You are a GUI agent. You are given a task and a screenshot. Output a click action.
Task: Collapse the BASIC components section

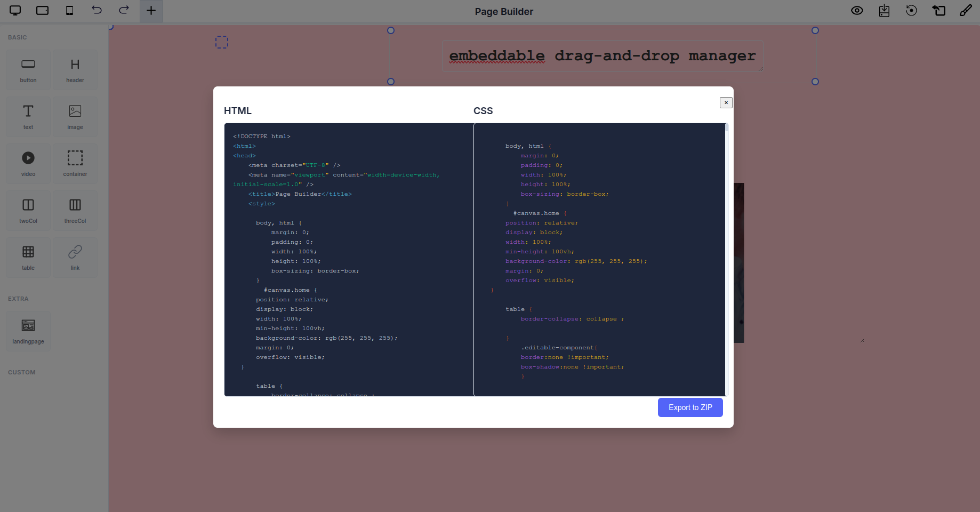17,37
